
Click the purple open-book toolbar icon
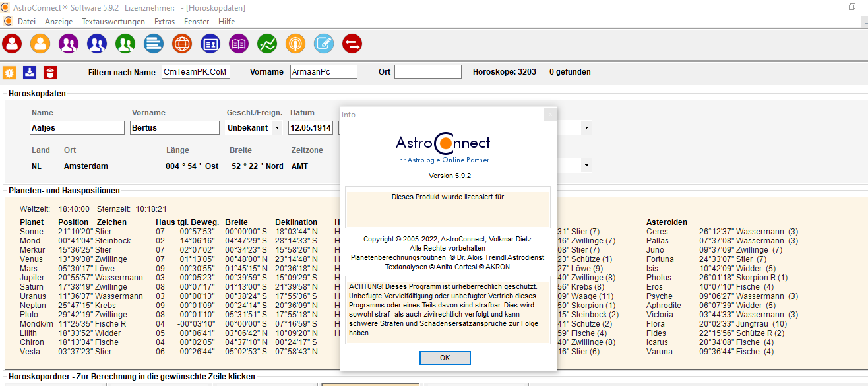pyautogui.click(x=239, y=44)
